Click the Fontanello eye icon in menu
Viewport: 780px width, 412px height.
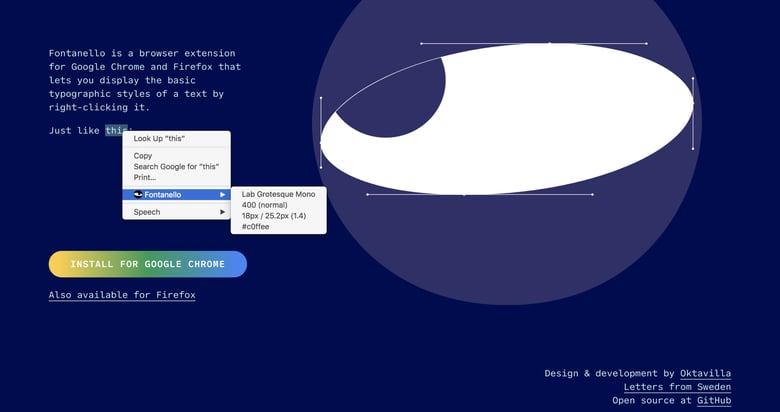138,195
